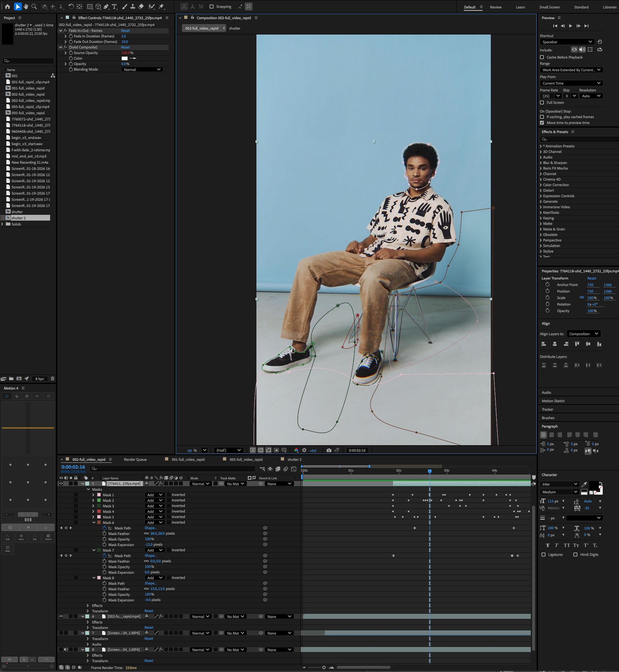Click Reset on the Fade In+Out effect
The image size is (619, 672).
coord(125,31)
